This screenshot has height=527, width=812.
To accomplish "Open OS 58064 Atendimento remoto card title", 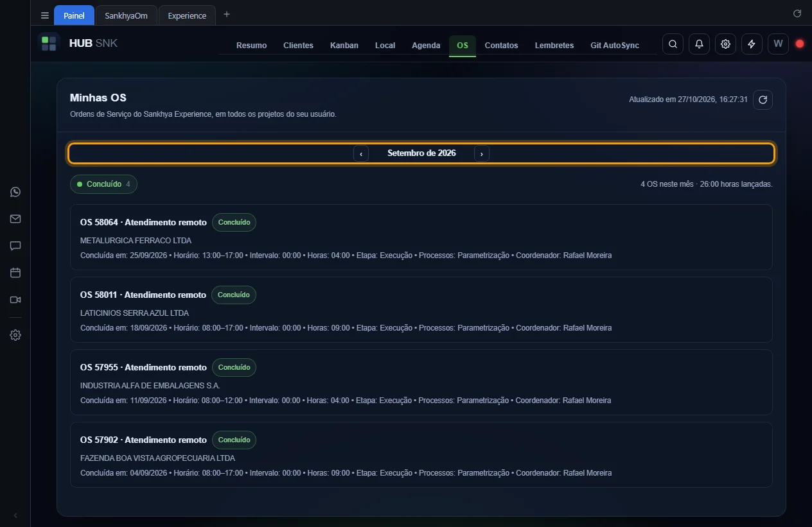I will [143, 223].
